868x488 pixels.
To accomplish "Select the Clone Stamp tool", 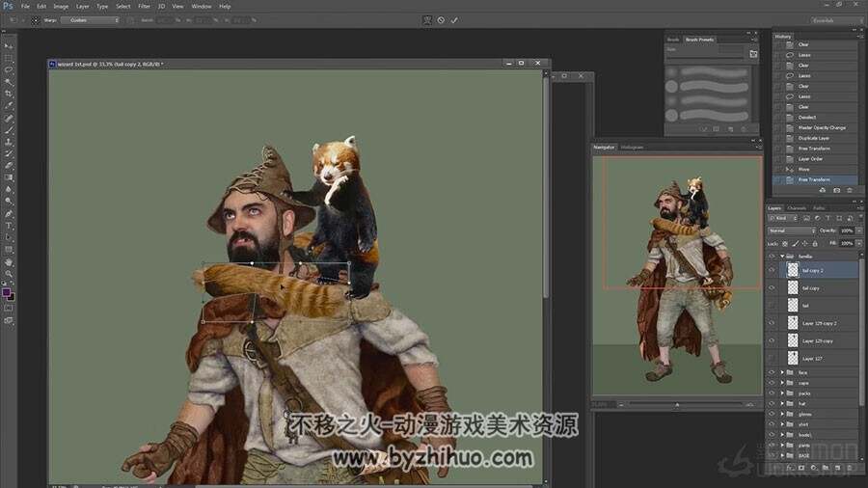I will click(x=9, y=142).
